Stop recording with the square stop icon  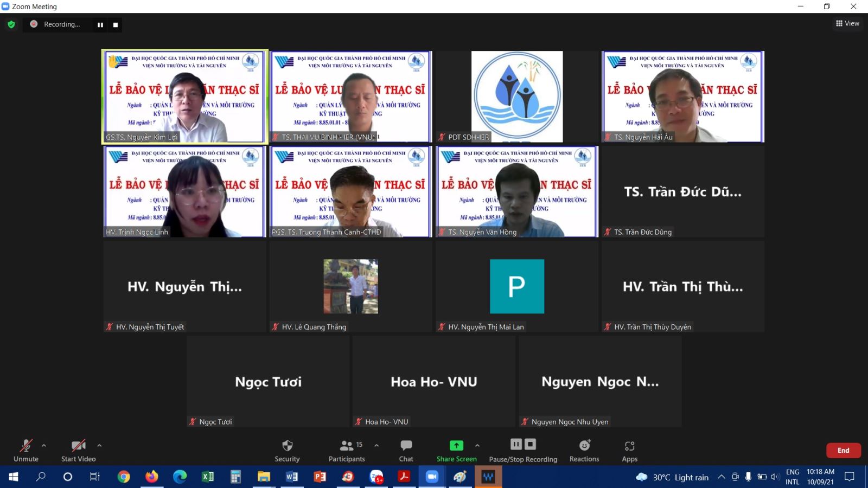[116, 25]
